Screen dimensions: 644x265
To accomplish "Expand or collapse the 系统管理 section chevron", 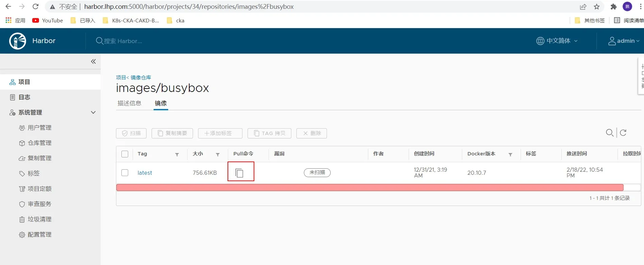I will click(93, 112).
